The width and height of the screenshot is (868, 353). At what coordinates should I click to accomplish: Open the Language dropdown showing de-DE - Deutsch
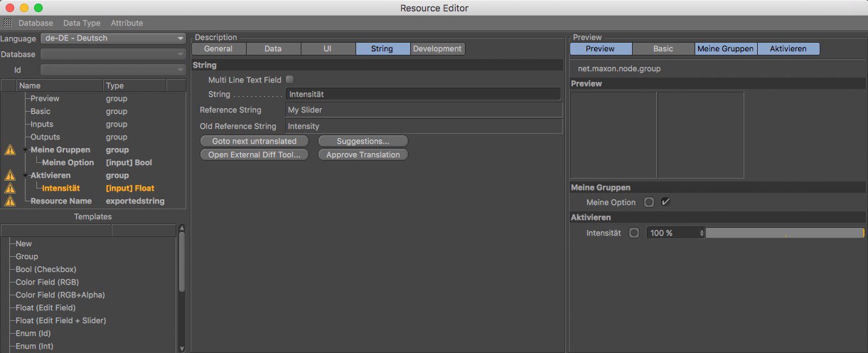coord(113,38)
